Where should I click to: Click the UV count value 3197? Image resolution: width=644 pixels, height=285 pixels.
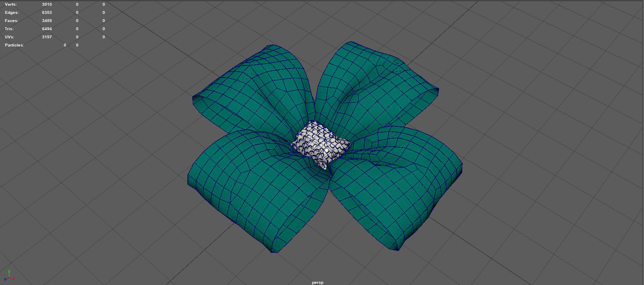pyautogui.click(x=47, y=37)
